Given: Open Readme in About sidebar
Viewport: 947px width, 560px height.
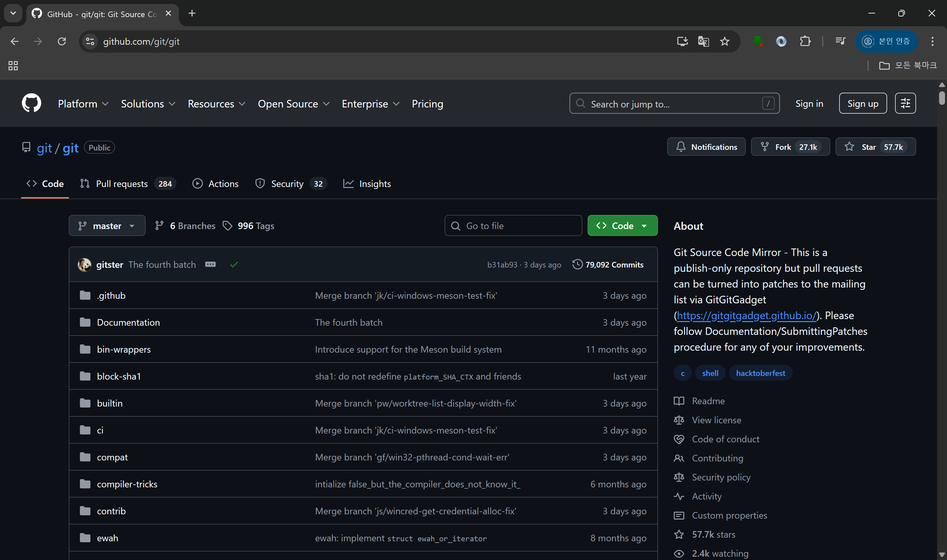Looking at the screenshot, I should [699, 401].
